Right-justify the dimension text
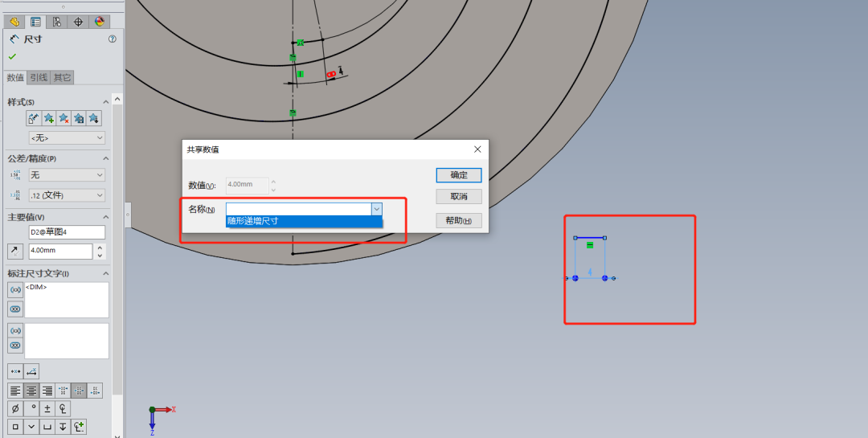 pos(47,391)
